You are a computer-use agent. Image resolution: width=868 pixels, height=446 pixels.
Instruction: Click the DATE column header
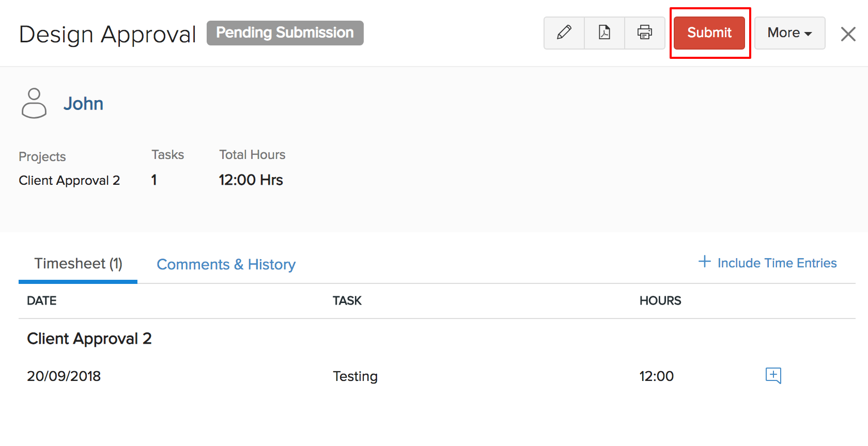tap(42, 301)
